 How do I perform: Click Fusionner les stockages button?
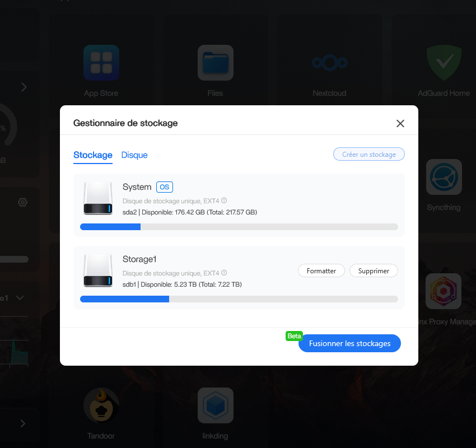(x=349, y=343)
